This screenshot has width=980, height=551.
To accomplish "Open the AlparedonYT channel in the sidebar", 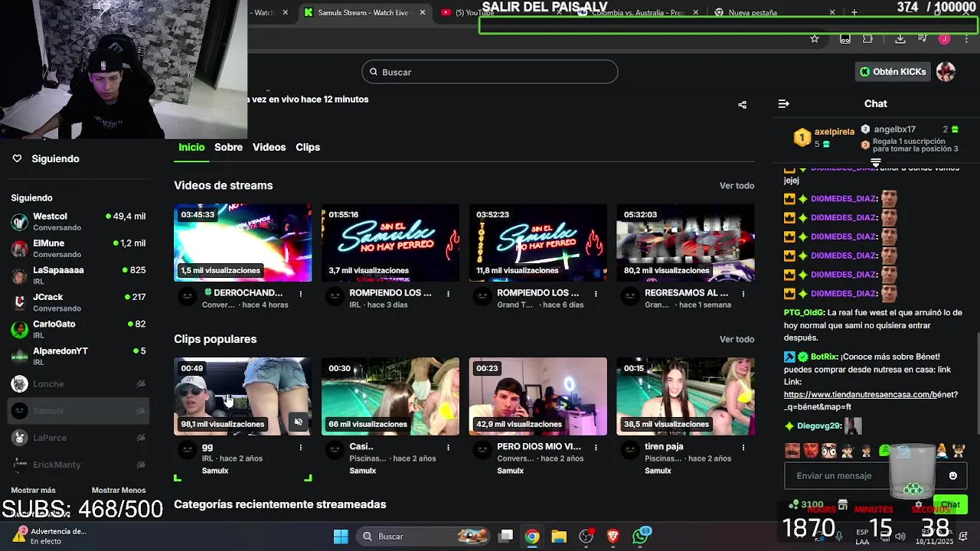I will [78, 357].
